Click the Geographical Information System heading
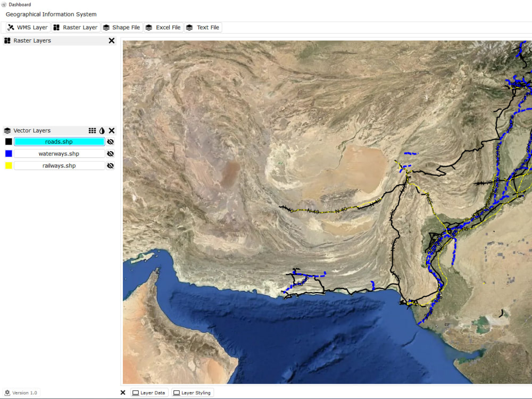 51,14
